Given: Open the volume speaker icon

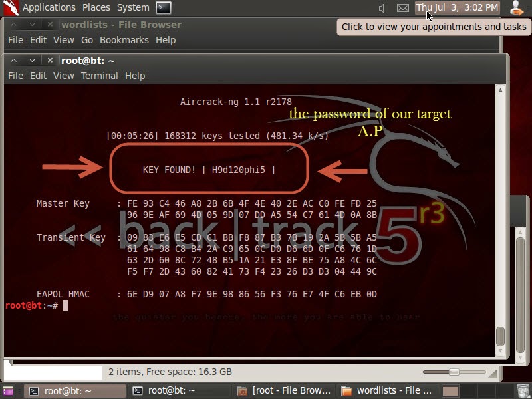Looking at the screenshot, I should pos(382,8).
